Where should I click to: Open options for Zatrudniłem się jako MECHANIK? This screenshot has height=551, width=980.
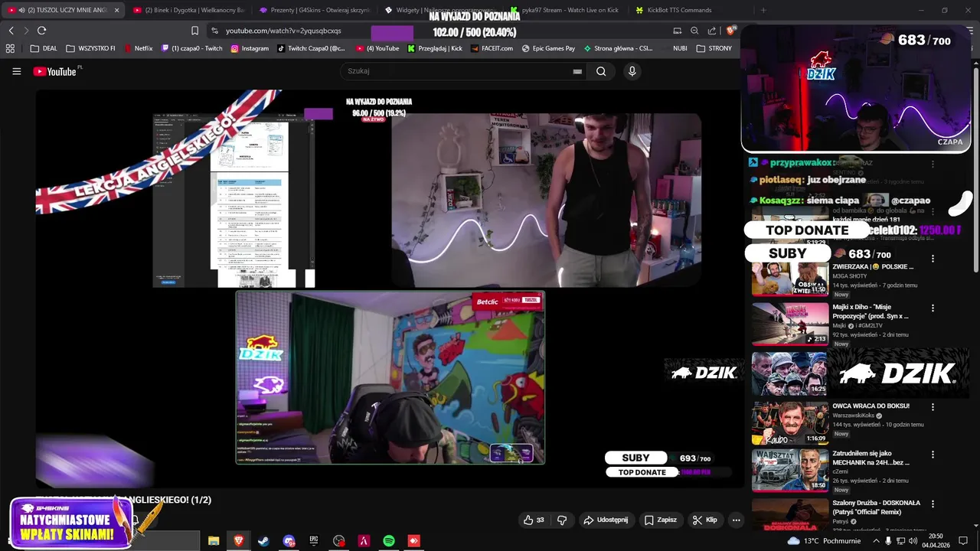tap(933, 455)
